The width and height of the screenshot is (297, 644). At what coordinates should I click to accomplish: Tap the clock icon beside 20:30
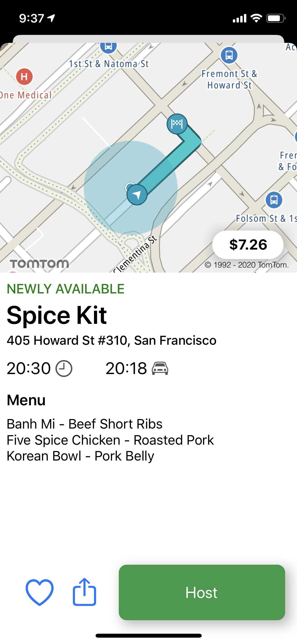(x=64, y=368)
